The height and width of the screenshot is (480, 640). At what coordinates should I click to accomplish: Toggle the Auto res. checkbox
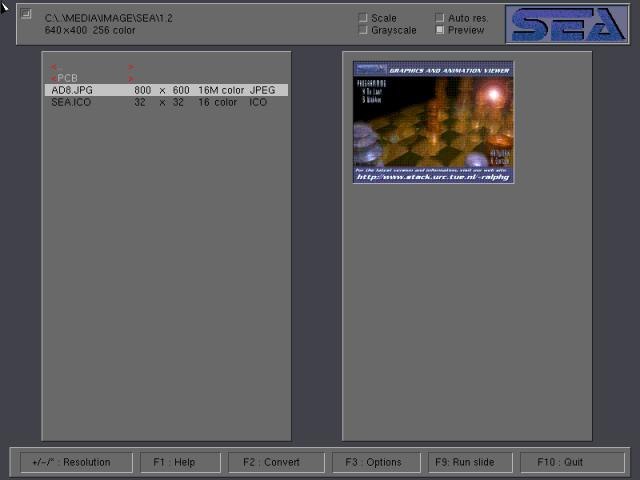point(439,18)
